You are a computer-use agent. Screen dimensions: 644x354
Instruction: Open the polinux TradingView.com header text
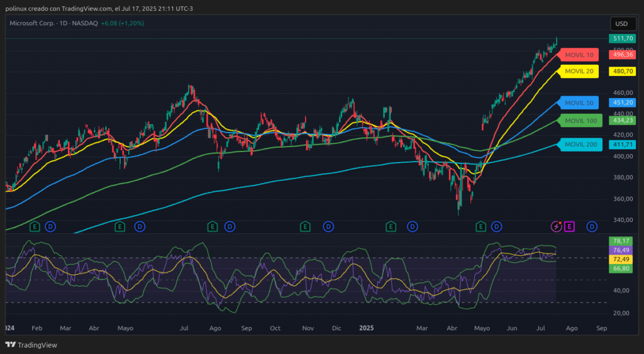[x=94, y=8]
